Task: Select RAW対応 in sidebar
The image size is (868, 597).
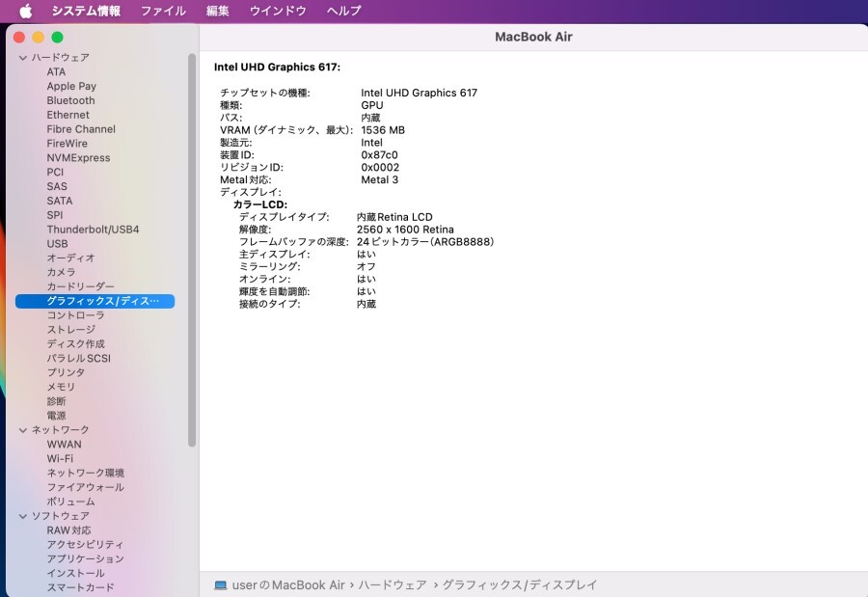Action: [x=68, y=530]
